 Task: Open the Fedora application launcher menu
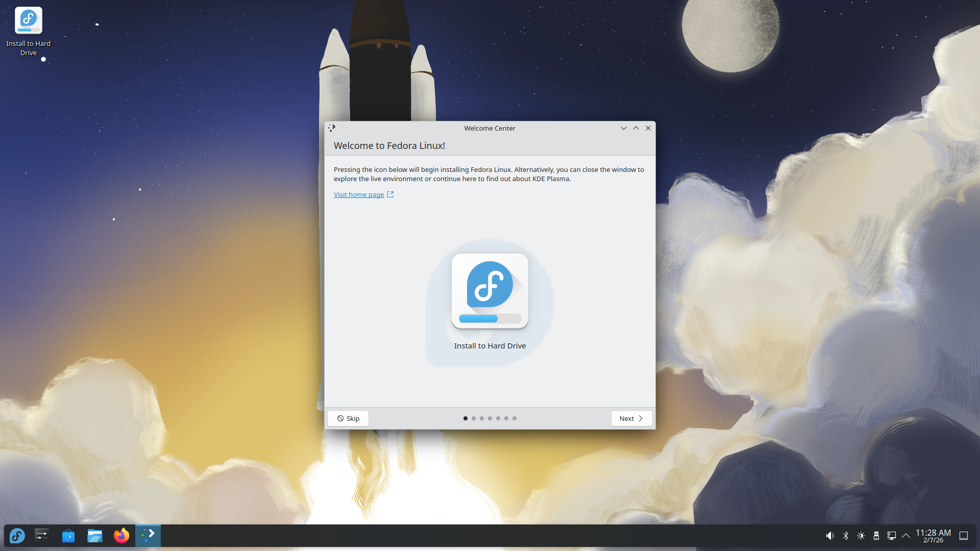[x=17, y=536]
